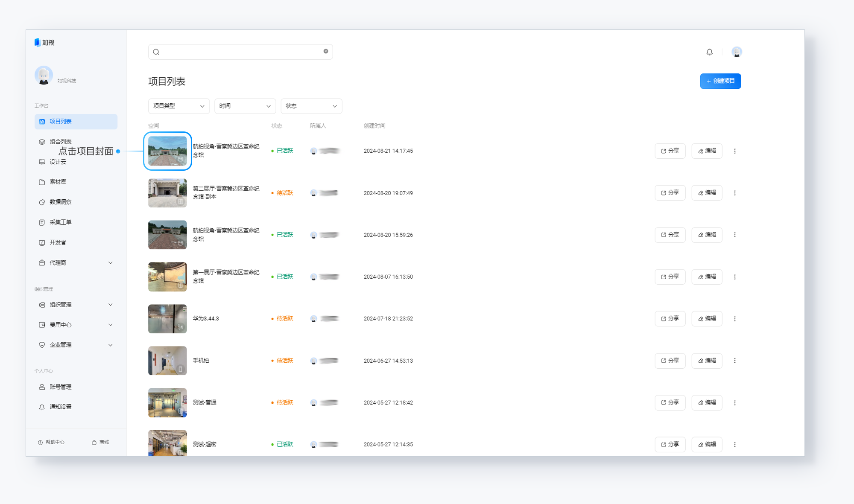Open the 测试-普通 cover thumbnail
The height and width of the screenshot is (504, 854).
coord(167,403)
